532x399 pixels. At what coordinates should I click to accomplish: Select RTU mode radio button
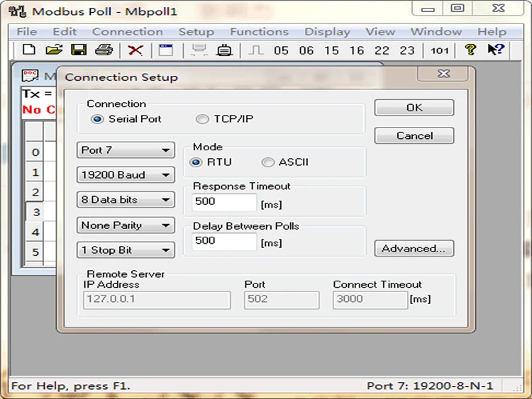tap(196, 162)
